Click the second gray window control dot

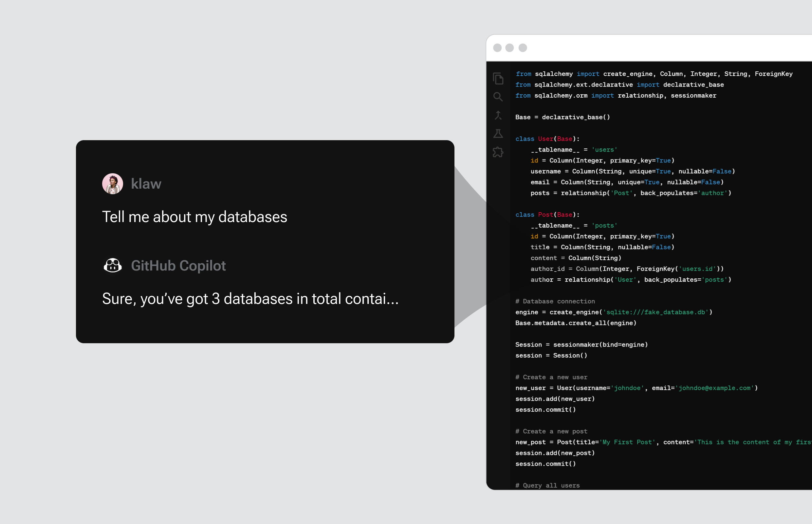tap(509, 48)
